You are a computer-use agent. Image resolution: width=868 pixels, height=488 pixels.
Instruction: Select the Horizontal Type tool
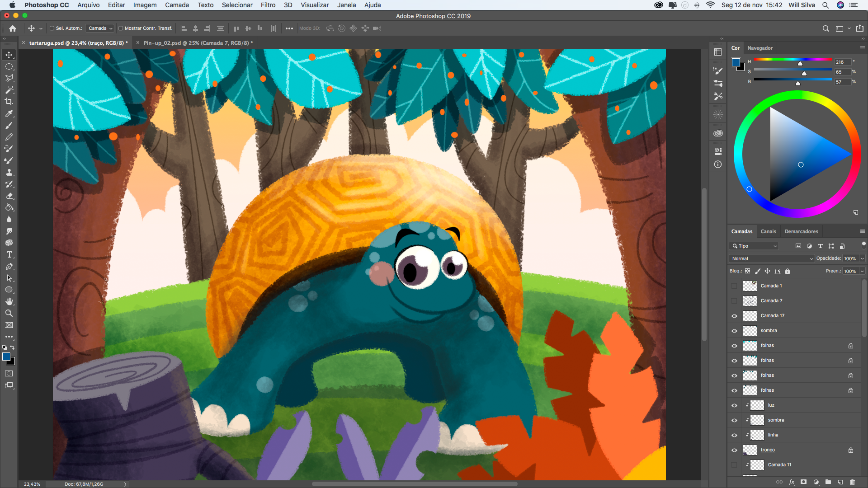coord(9,255)
